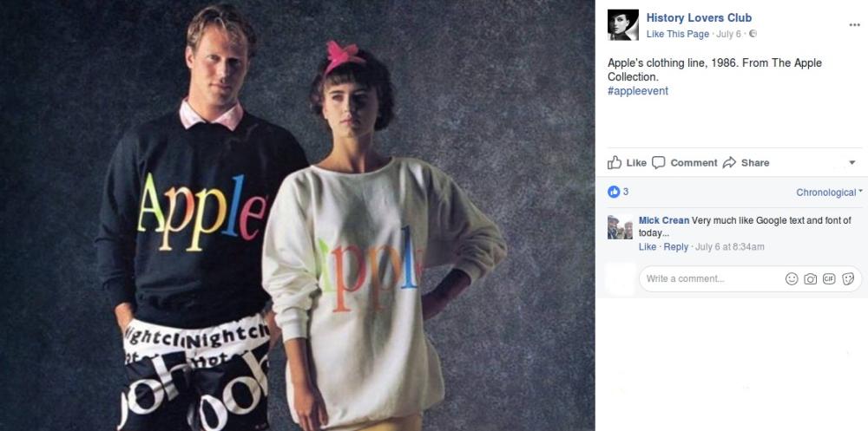The width and height of the screenshot is (868, 431).
Task: Click the Comment speech bubble icon
Action: click(658, 163)
